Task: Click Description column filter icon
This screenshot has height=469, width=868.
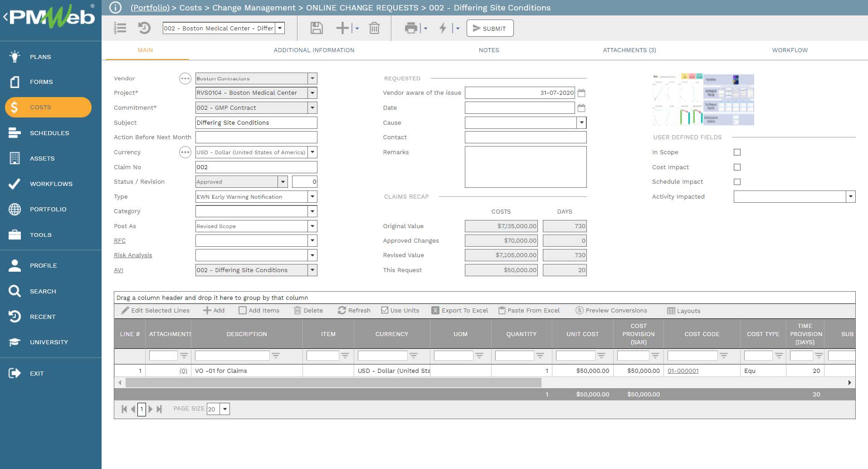Action: (x=276, y=356)
